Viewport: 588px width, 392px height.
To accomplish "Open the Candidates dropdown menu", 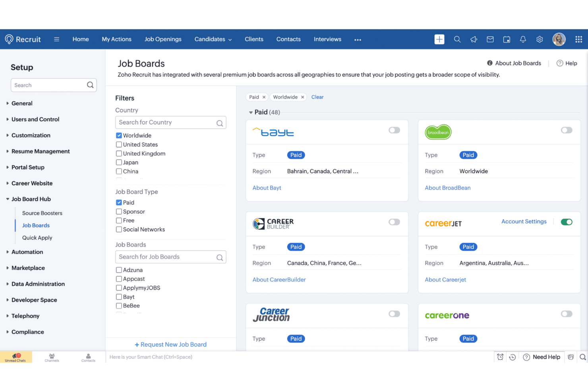I will tap(213, 39).
